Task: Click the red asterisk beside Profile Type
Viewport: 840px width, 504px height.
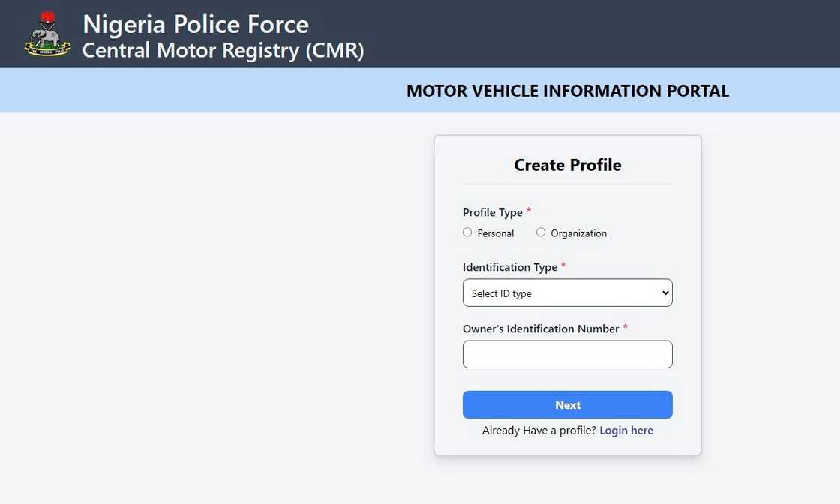Action: [x=529, y=211]
